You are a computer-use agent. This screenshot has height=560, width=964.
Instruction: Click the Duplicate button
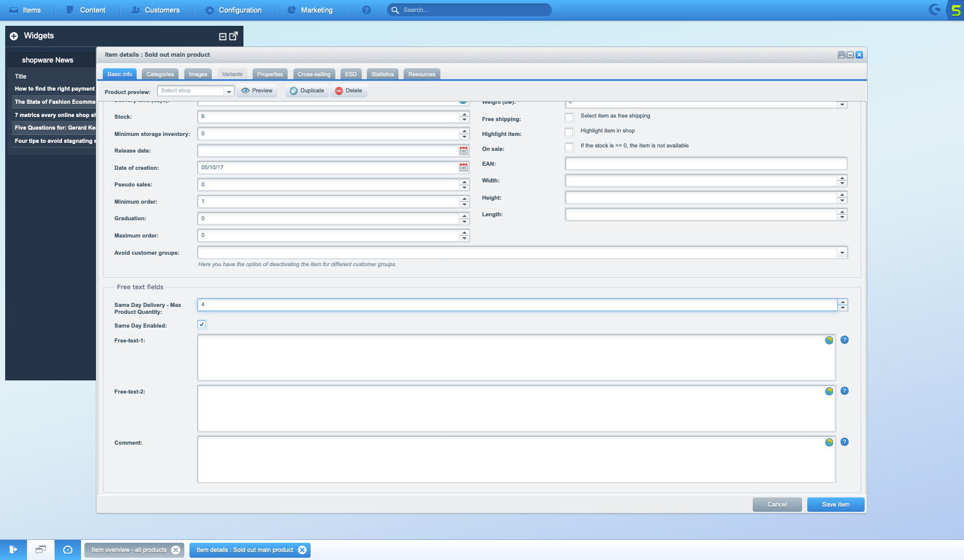pyautogui.click(x=307, y=91)
